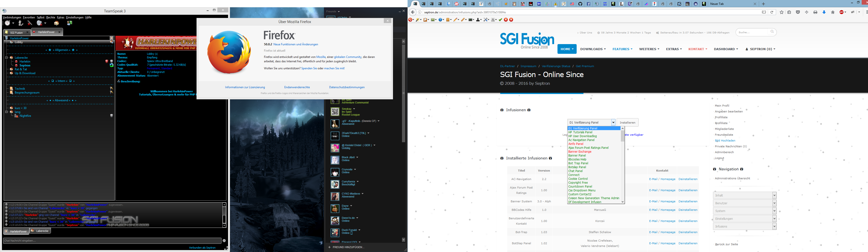Screen dimensions: 868x252
Task: Click the site information icon in address bar
Action: [x=419, y=12]
